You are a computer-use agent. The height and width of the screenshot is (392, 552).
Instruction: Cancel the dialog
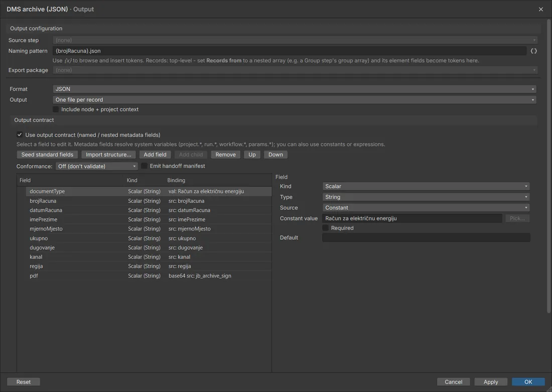pos(454,382)
